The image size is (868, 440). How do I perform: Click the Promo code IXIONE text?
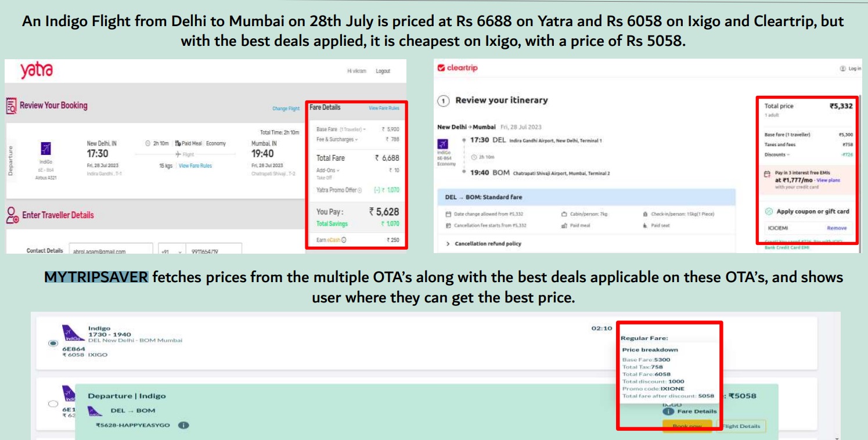[653, 388]
